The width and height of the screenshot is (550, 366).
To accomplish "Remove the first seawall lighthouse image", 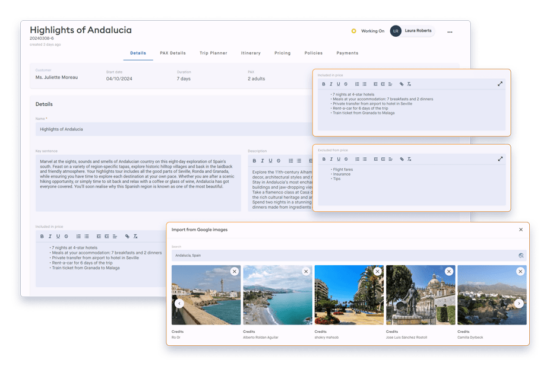I will coord(234,272).
